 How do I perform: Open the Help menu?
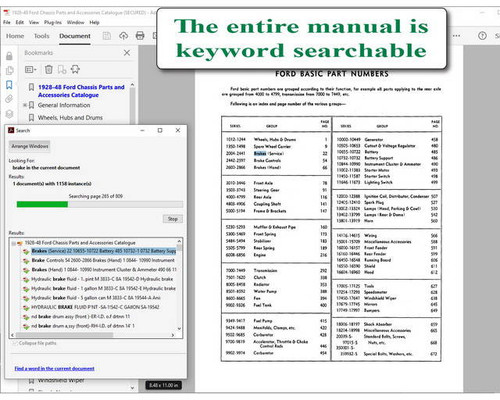[x=94, y=22]
